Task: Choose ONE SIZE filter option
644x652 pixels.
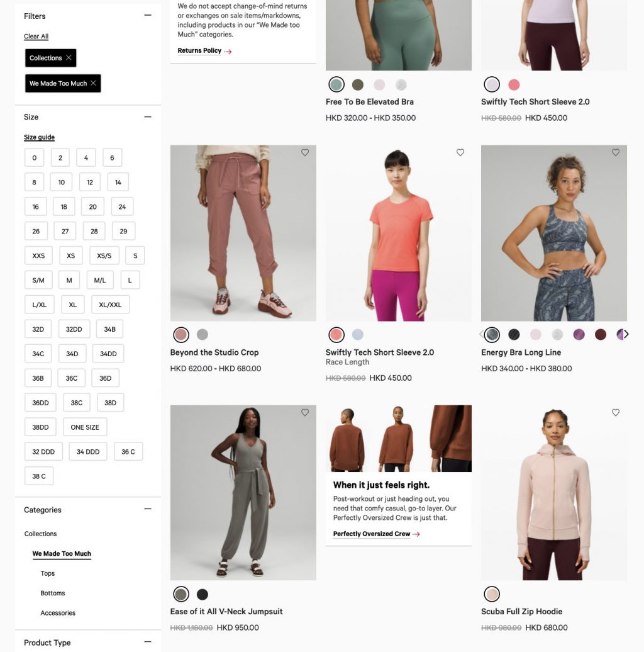Action: click(85, 427)
